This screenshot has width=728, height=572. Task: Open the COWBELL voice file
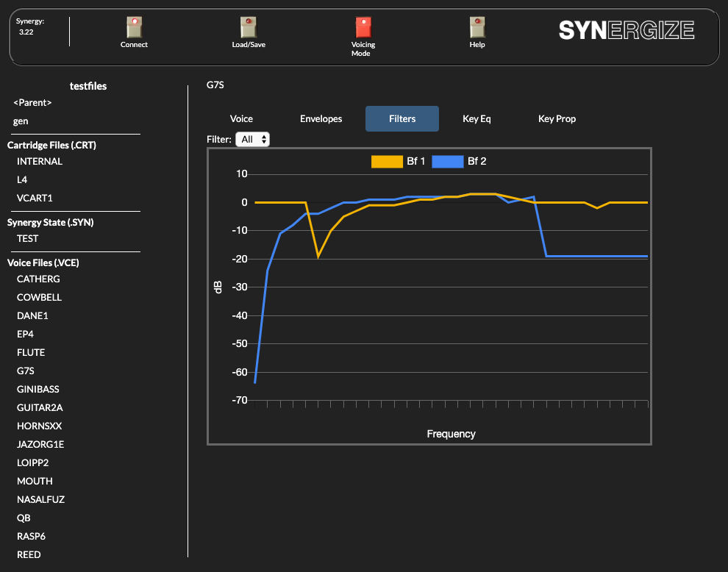pyautogui.click(x=40, y=298)
